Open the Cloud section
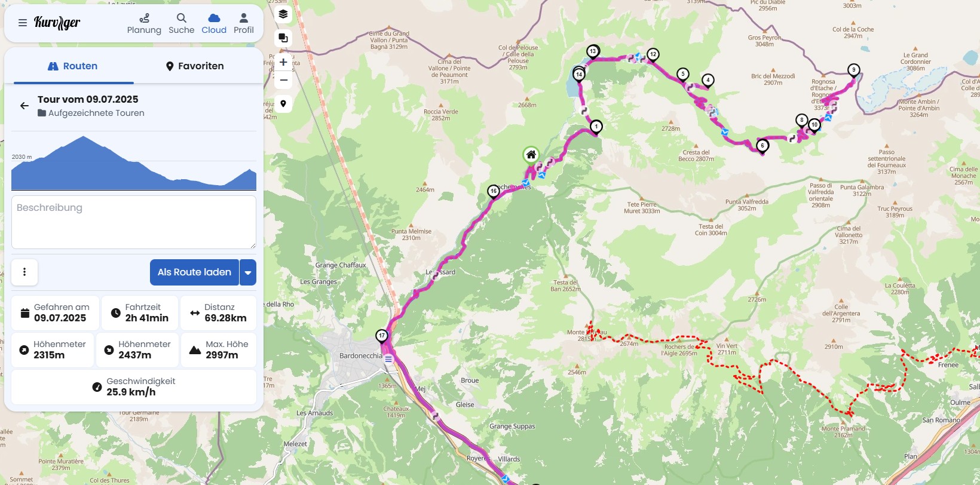Image resolution: width=980 pixels, height=485 pixels. pos(214,24)
